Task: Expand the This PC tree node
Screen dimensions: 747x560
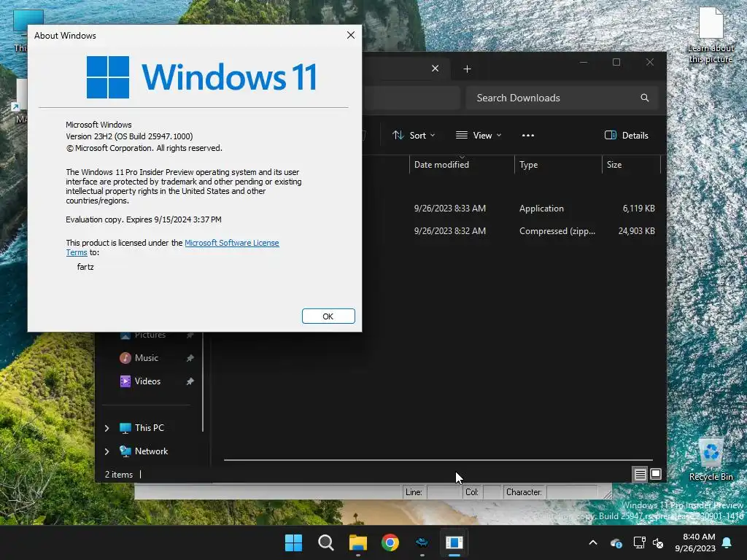Action: 107,428
